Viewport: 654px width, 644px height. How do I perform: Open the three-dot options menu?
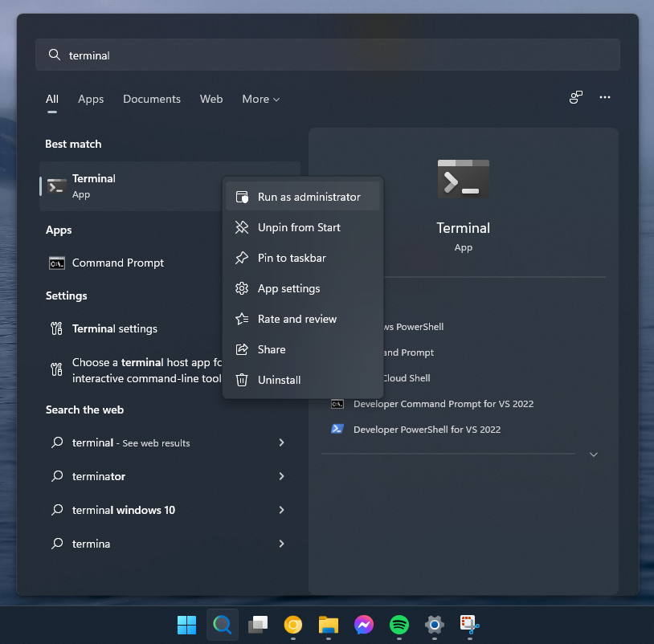(x=605, y=97)
